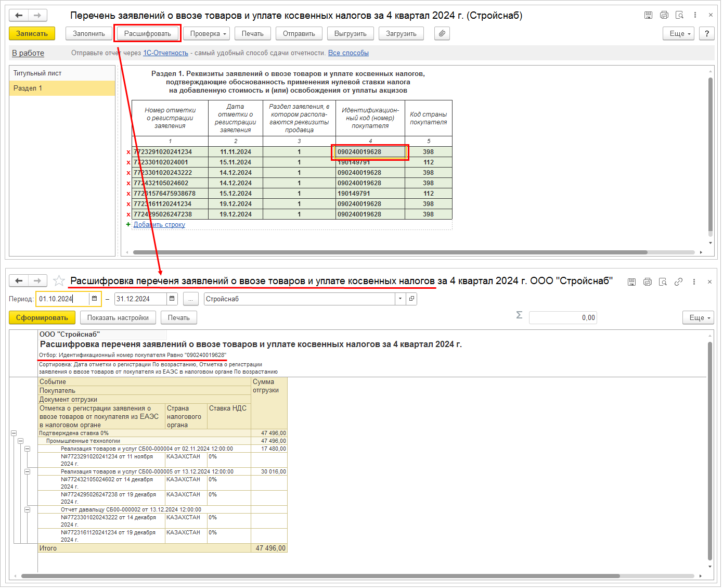Click the favorite star icon beside report title
723x588 pixels.
click(59, 281)
